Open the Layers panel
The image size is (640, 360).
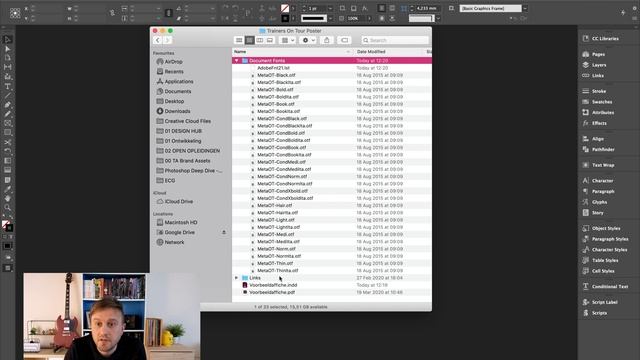pos(594,65)
